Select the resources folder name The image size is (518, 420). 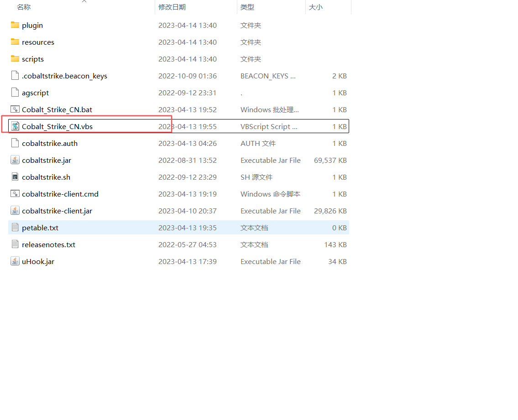[x=38, y=42]
